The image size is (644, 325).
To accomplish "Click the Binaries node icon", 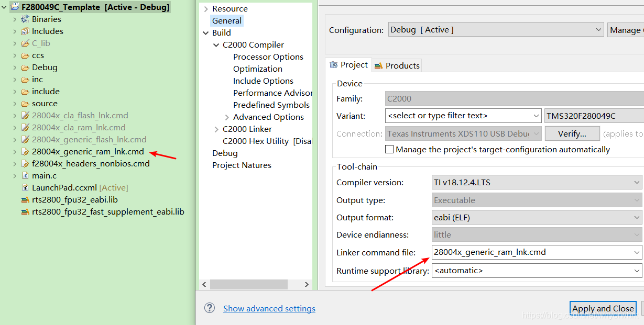I will point(25,19).
